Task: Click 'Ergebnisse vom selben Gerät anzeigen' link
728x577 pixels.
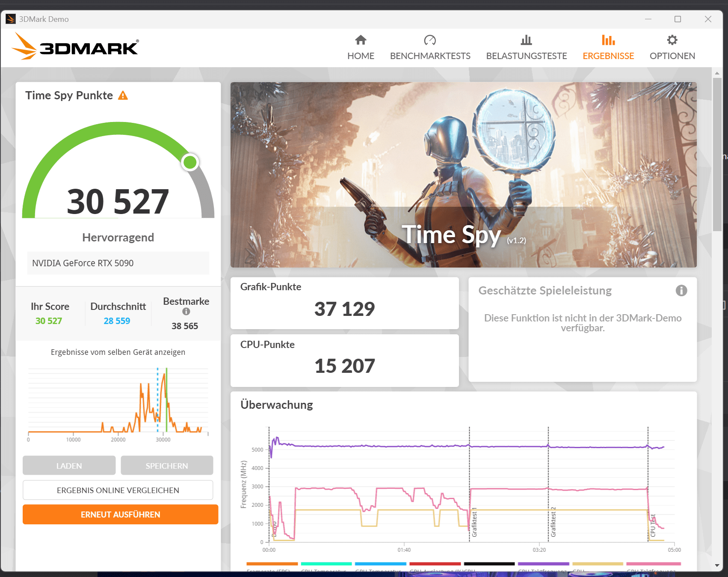Action: pos(118,352)
